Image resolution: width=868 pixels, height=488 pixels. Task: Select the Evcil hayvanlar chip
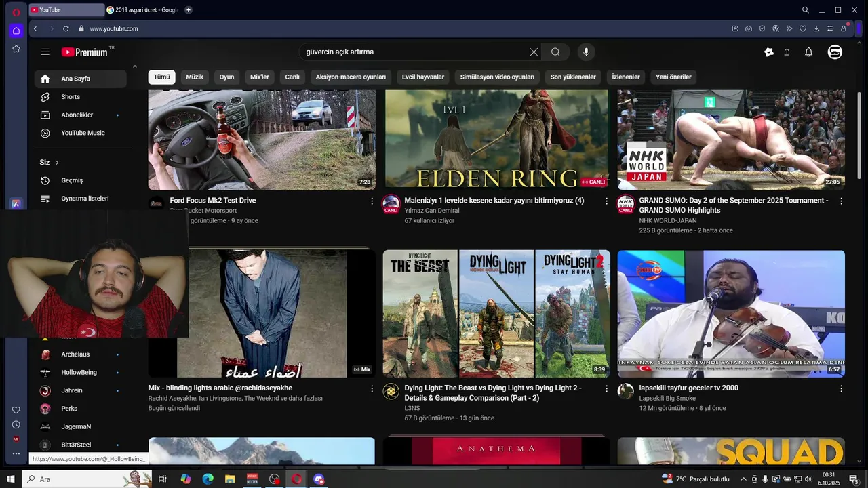(x=423, y=77)
